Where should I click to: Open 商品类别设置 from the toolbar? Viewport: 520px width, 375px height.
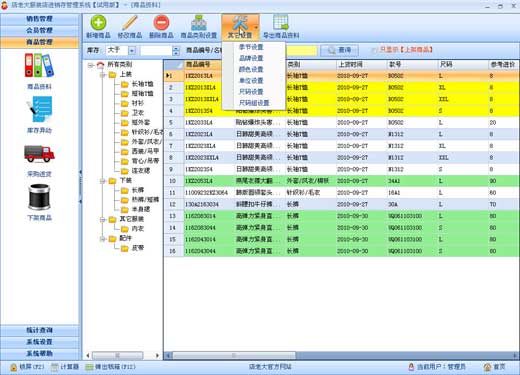199,27
